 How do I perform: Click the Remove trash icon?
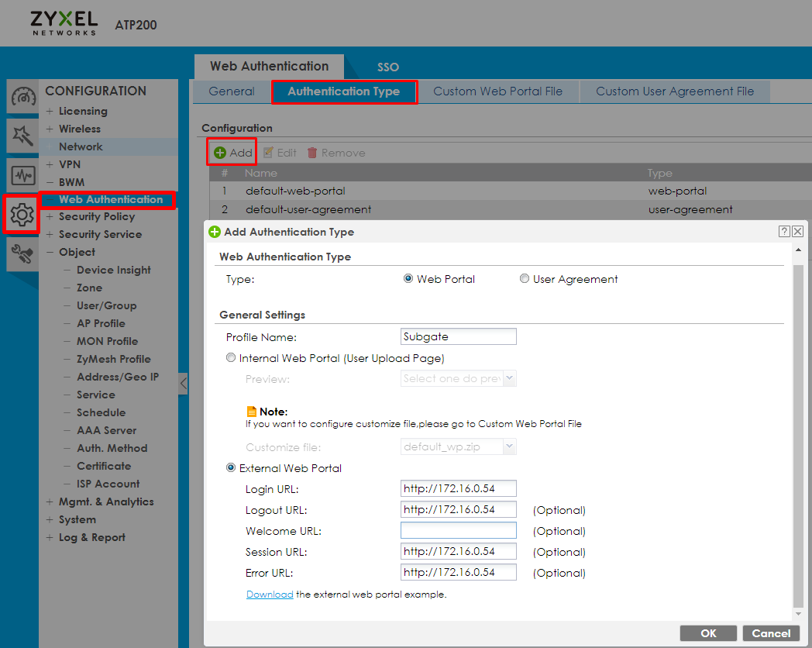[x=311, y=153]
